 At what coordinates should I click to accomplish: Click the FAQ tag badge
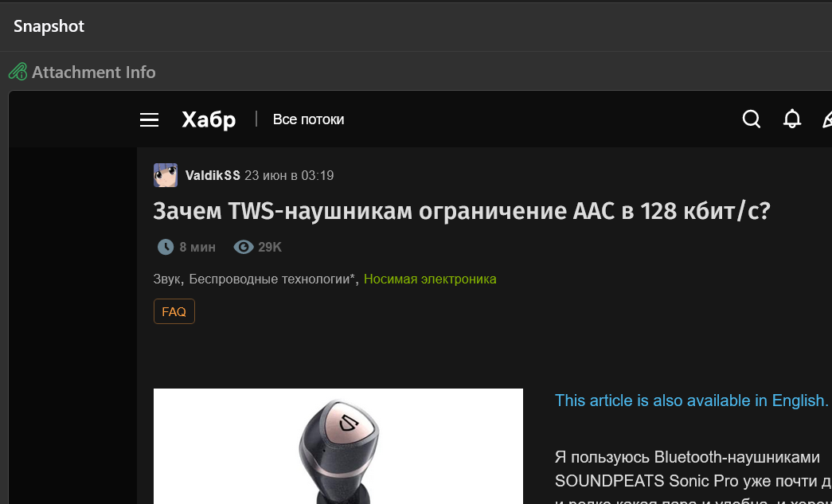(174, 311)
